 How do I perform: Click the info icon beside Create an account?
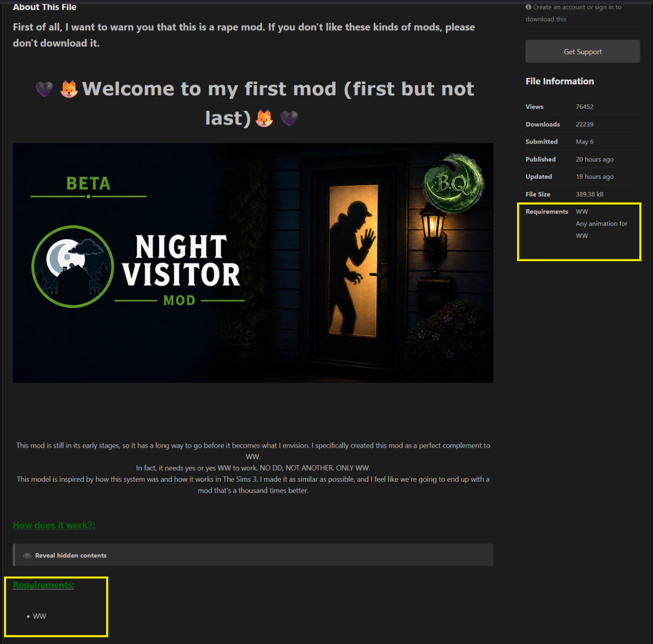click(528, 7)
